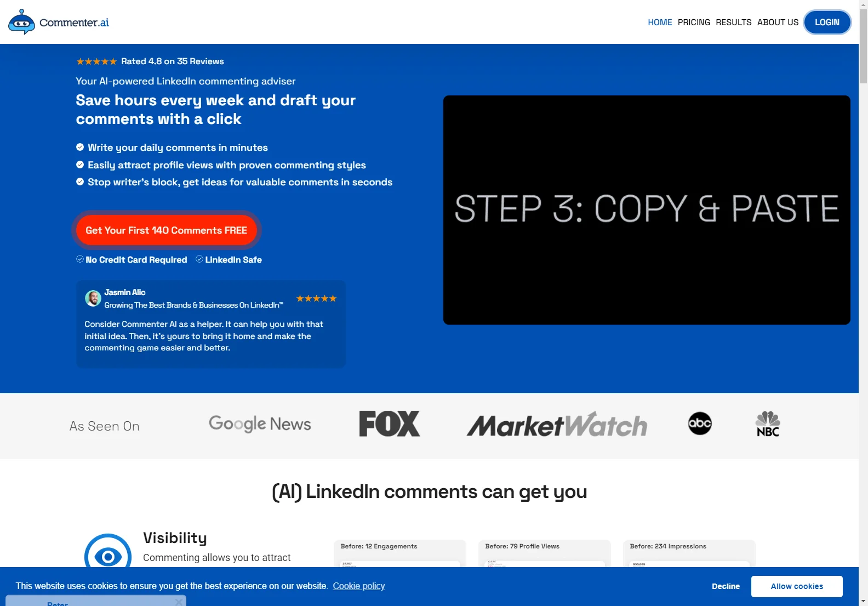Click the LOGIN button
Viewport: 868px width, 606px height.
coord(827,22)
